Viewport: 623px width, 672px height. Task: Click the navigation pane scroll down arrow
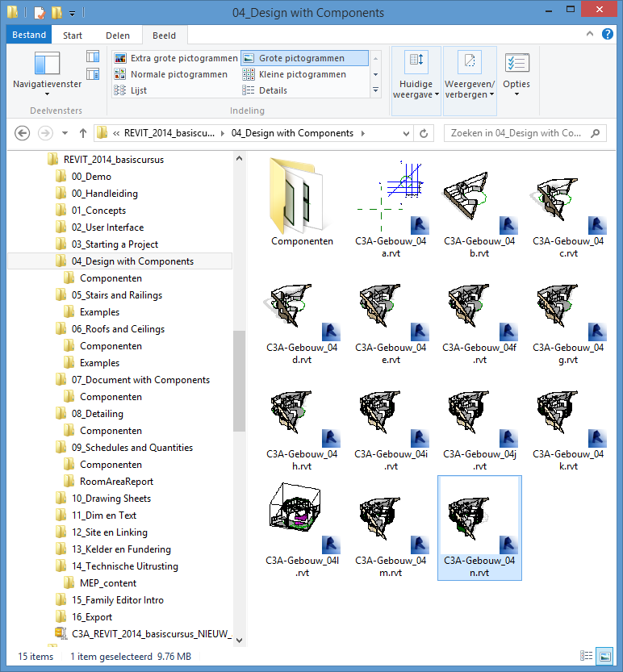pyautogui.click(x=239, y=641)
